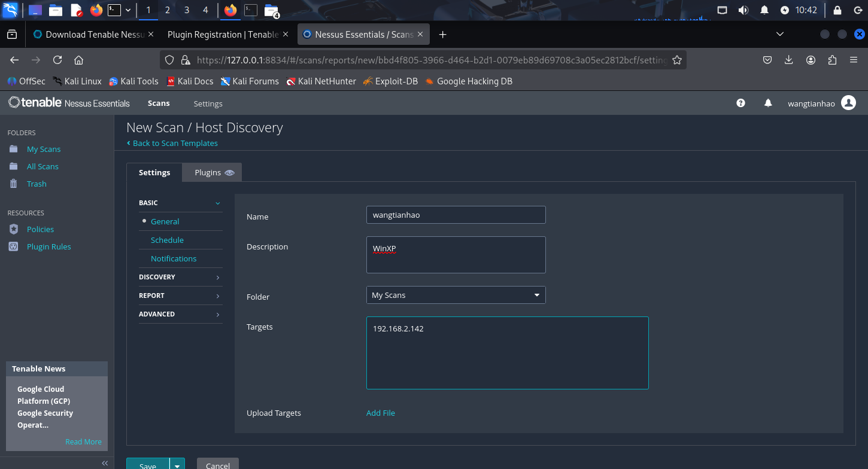Reload the current page

point(57,60)
